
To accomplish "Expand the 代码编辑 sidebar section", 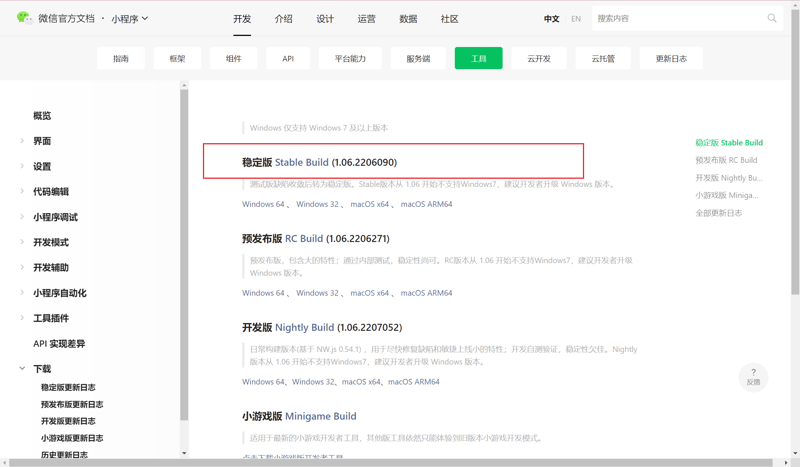I will point(22,191).
